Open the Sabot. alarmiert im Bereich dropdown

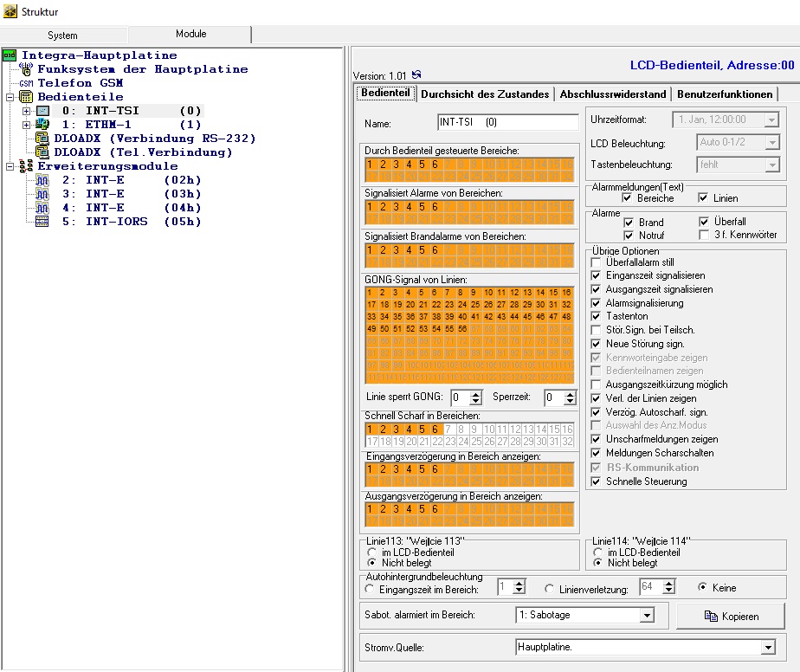[646, 616]
